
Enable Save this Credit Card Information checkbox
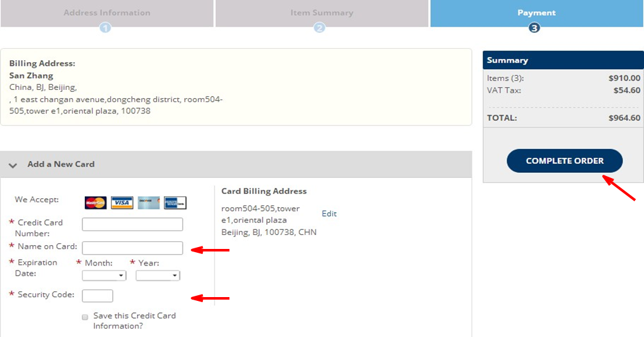tap(85, 317)
